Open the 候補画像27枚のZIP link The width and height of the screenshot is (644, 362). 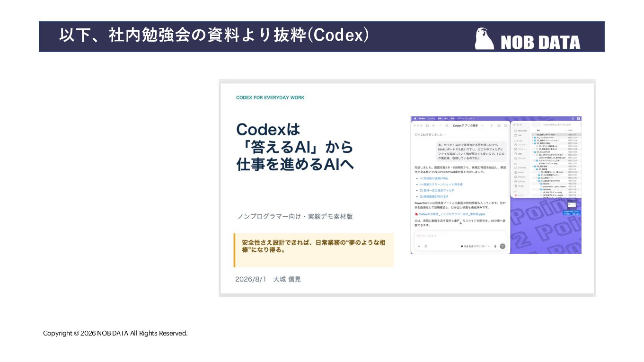click(433, 196)
